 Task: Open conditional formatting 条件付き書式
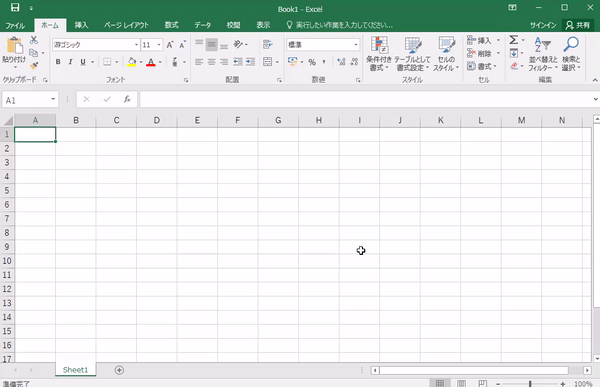click(x=379, y=54)
